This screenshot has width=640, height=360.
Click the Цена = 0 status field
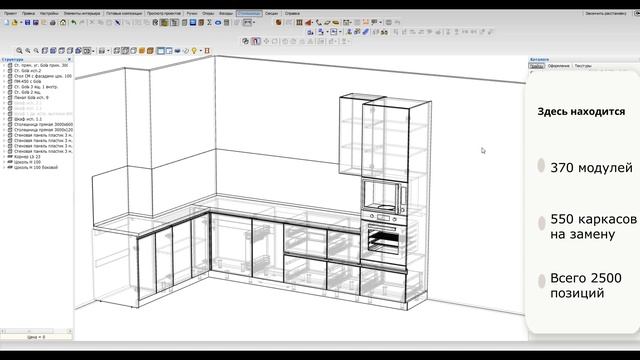point(36,337)
